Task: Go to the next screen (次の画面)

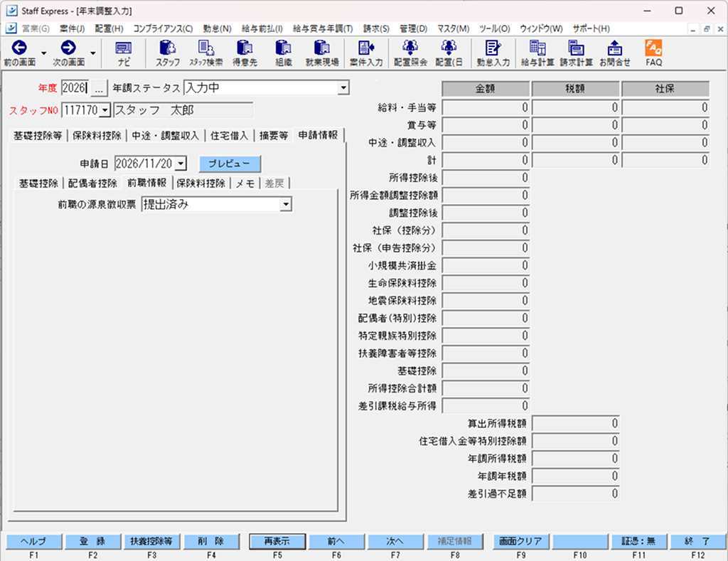Action: [x=69, y=53]
